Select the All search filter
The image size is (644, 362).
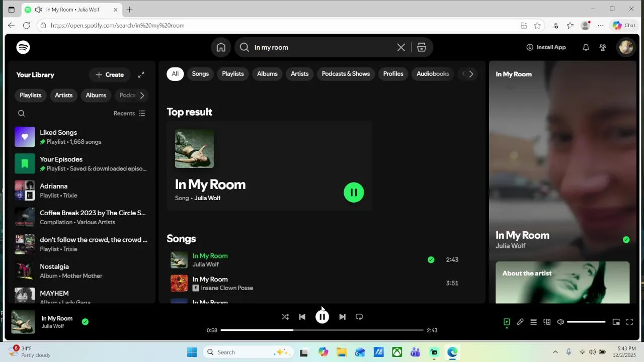point(175,74)
